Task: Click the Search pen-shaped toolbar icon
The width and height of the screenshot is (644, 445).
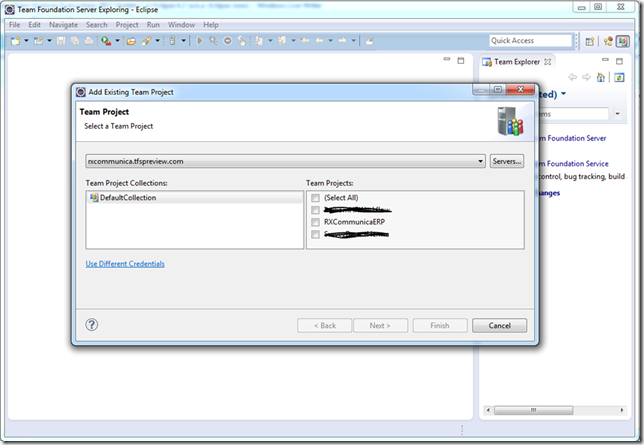Action: (146, 41)
